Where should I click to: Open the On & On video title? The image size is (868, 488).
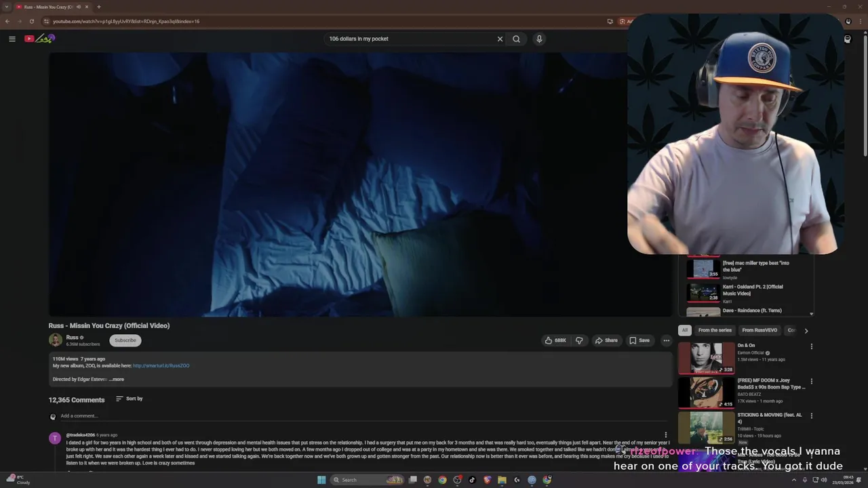(746, 346)
